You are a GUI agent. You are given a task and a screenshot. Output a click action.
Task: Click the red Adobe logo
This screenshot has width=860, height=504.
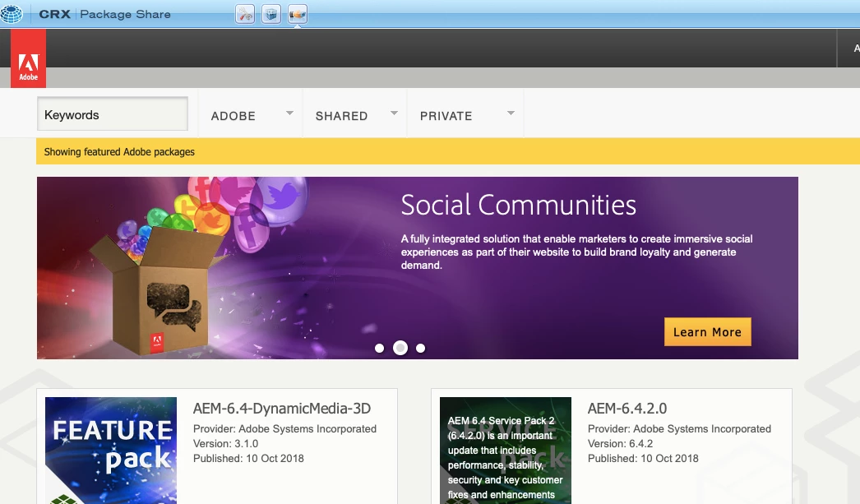coord(29,58)
